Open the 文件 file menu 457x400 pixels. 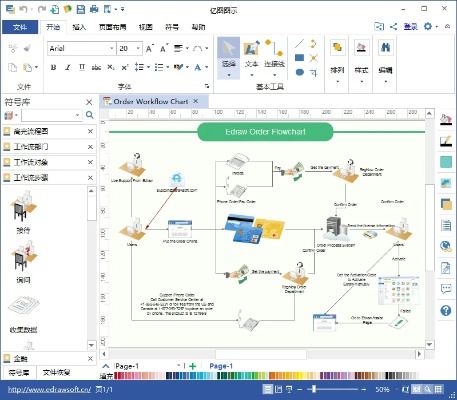[20, 27]
